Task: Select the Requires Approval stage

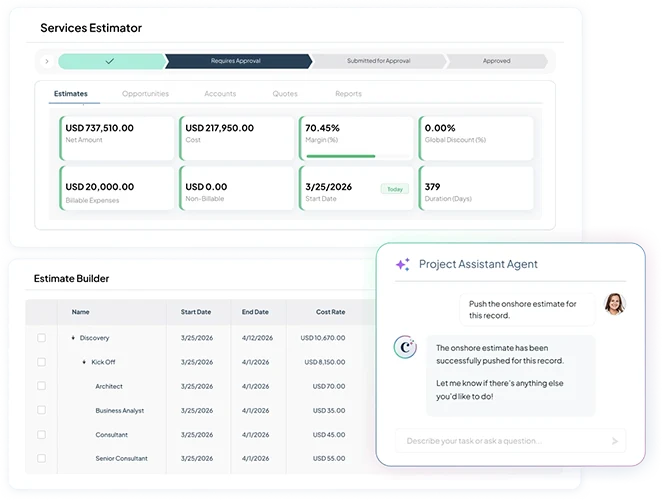Action: 236,61
